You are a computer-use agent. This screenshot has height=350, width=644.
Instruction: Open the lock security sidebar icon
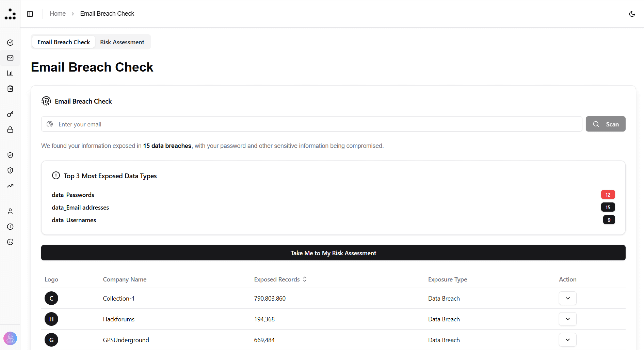(x=10, y=130)
